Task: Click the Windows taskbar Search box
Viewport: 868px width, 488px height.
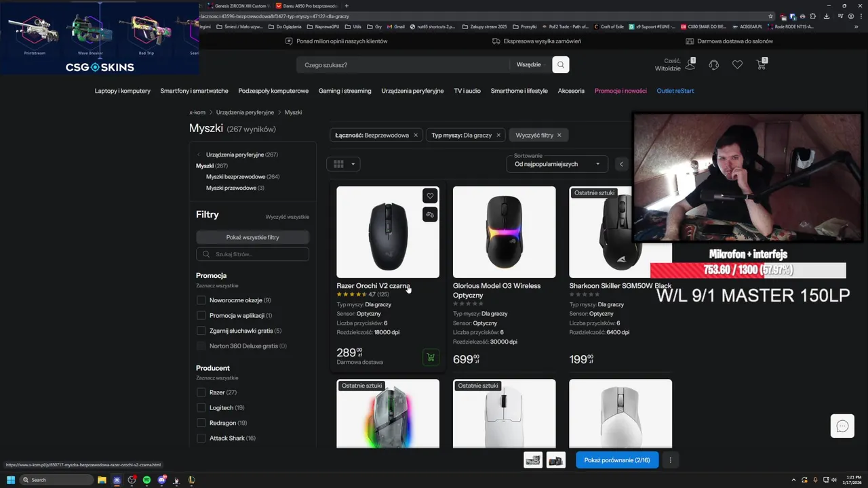Action: [56, 480]
